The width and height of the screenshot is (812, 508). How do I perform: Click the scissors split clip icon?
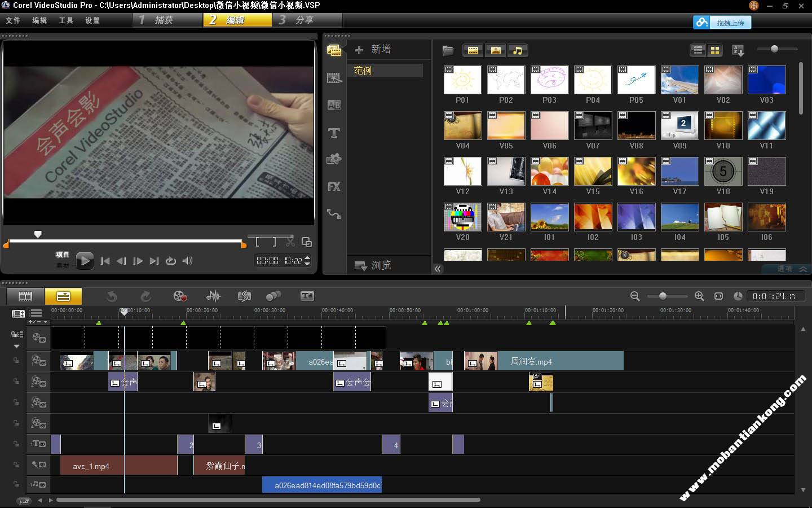pos(290,242)
